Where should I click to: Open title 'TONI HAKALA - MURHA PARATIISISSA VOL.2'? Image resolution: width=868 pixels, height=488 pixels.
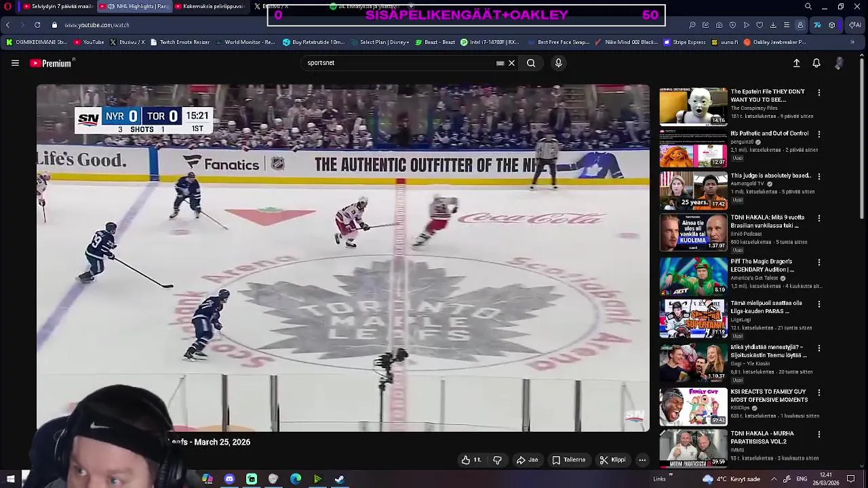click(762, 437)
